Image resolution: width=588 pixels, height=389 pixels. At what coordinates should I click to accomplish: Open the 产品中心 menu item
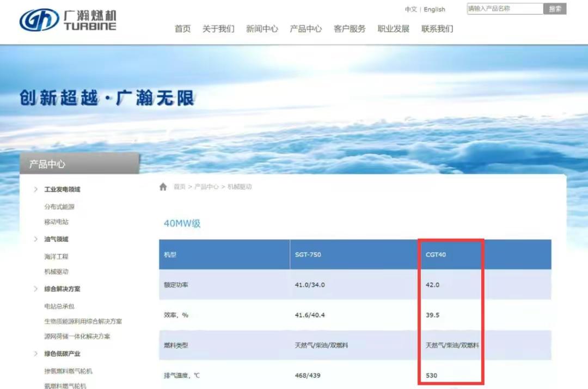305,29
